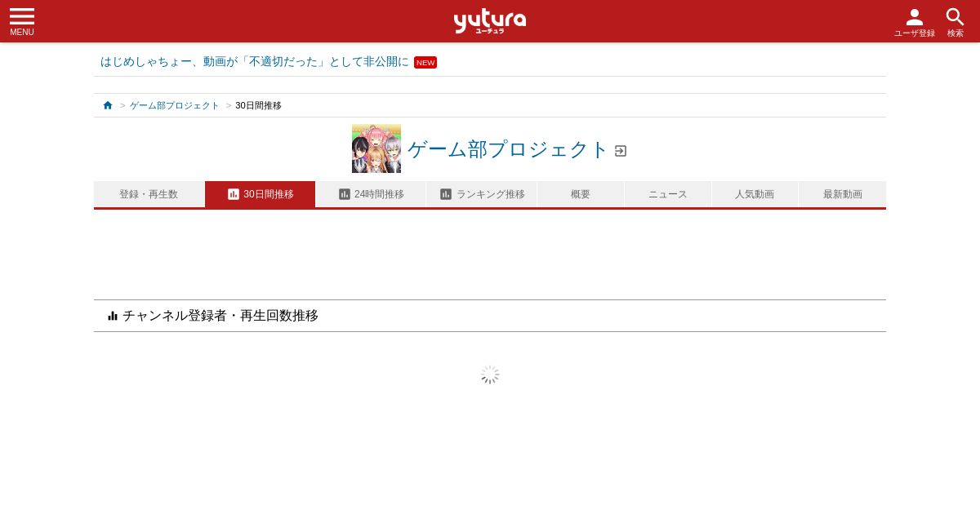Click the yutura logo
Screen dimensions: 980x514
pos(490,20)
